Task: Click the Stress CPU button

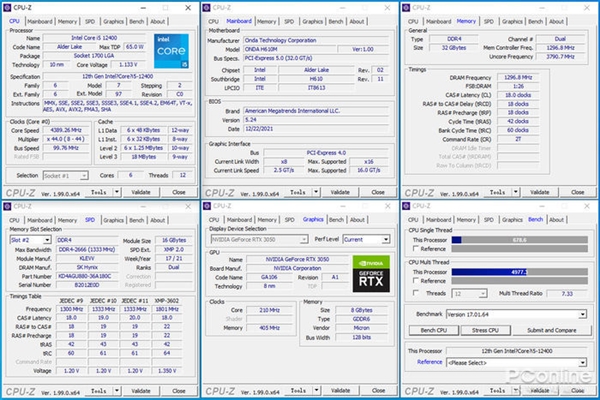Action: (x=485, y=330)
